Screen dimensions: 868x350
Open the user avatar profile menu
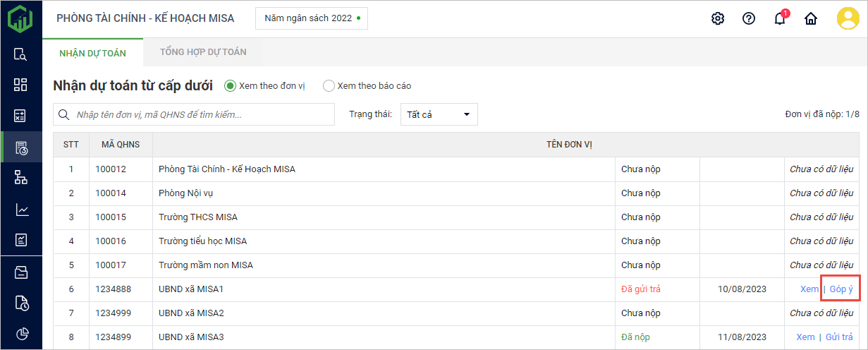(x=848, y=18)
